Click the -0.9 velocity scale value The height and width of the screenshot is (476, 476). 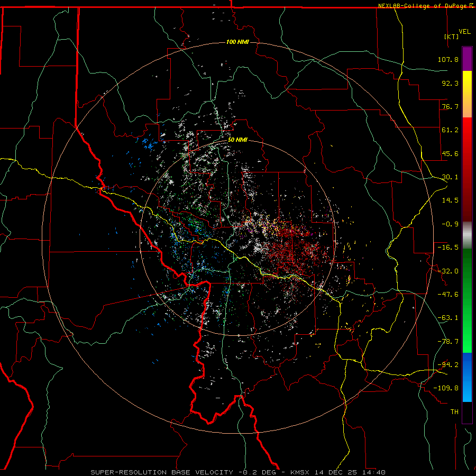click(x=450, y=224)
